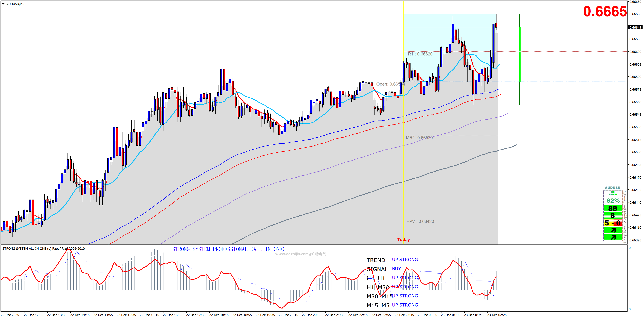Click the 22 Dec 2025 date label
Image resolution: width=644 pixels, height=319 pixels.
tap(10, 315)
